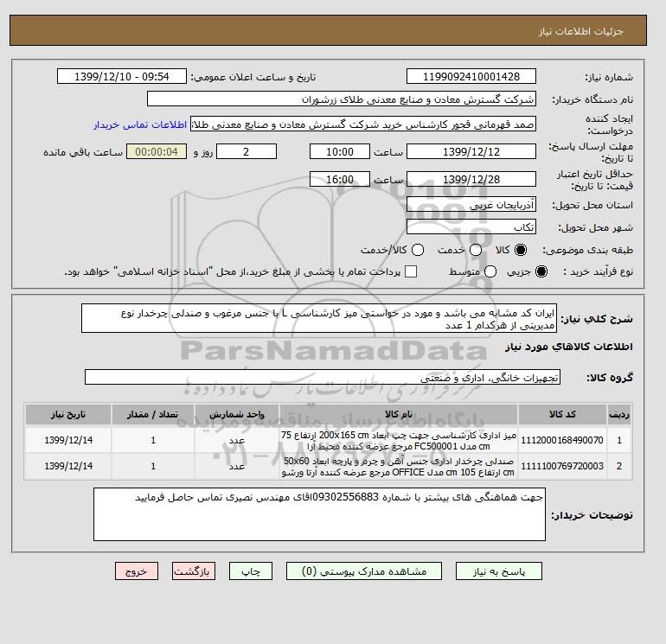Click the چاپ print button
This screenshot has height=644, width=666.
tap(251, 571)
